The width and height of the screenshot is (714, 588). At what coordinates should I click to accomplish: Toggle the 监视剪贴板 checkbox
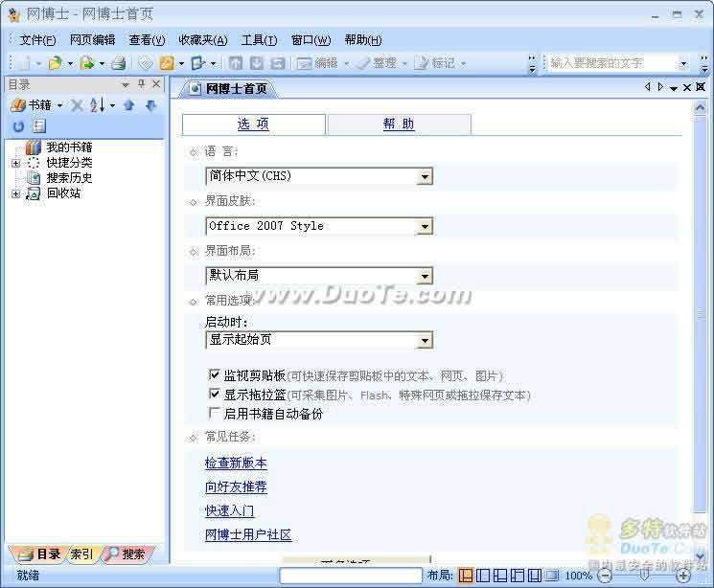(x=214, y=374)
